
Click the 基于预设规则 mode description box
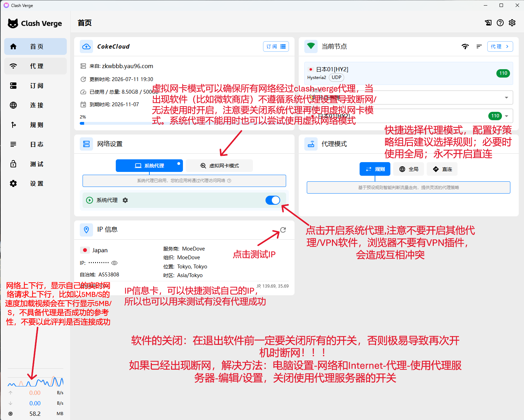click(409, 188)
